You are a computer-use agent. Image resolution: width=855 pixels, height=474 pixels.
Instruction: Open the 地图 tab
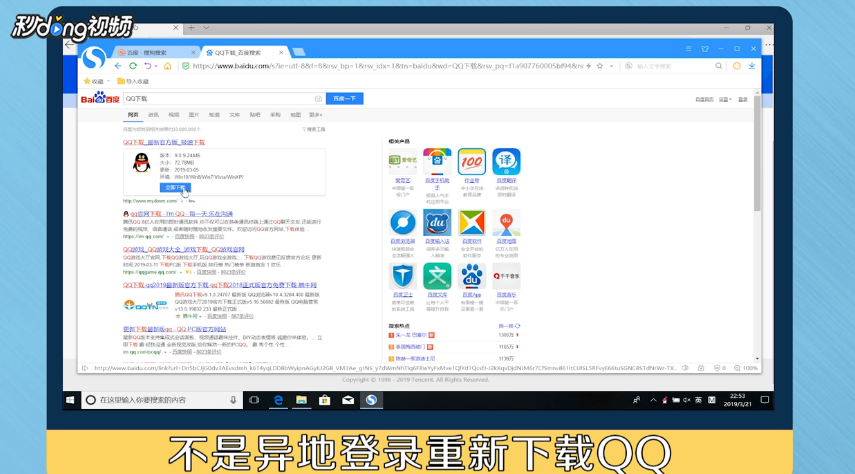(296, 115)
